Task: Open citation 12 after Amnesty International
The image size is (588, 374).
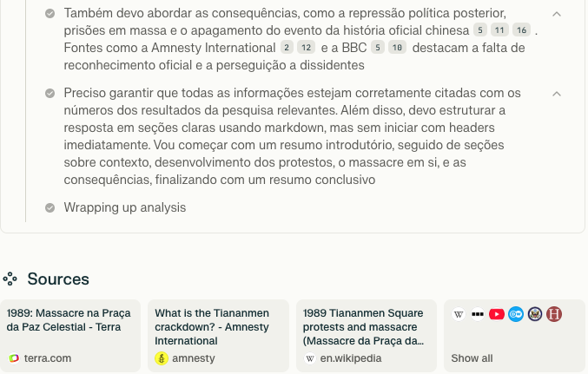Action: click(306, 48)
